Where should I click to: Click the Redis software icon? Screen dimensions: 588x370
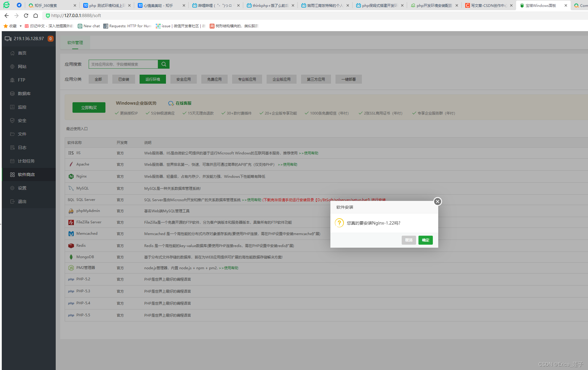coord(71,245)
